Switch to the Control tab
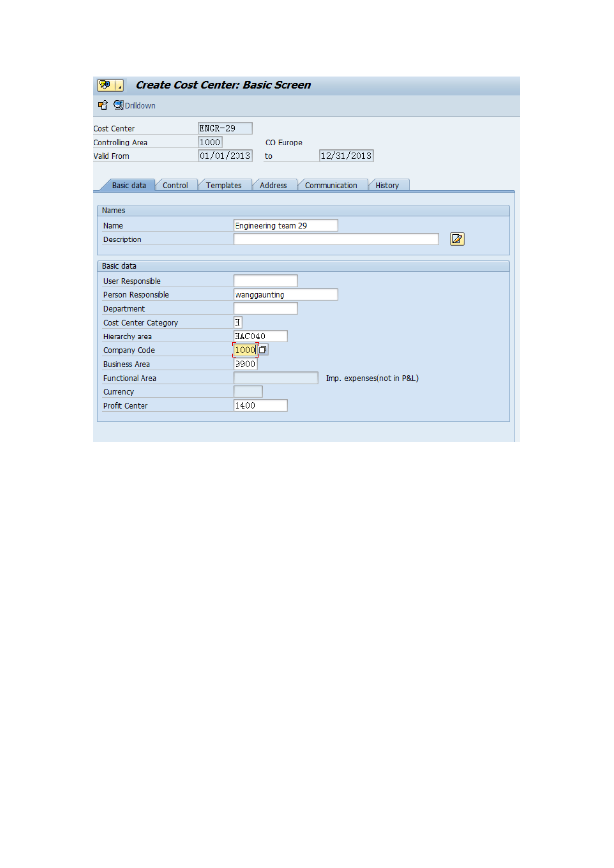Viewport: 614px width, 868px height. tap(175, 185)
